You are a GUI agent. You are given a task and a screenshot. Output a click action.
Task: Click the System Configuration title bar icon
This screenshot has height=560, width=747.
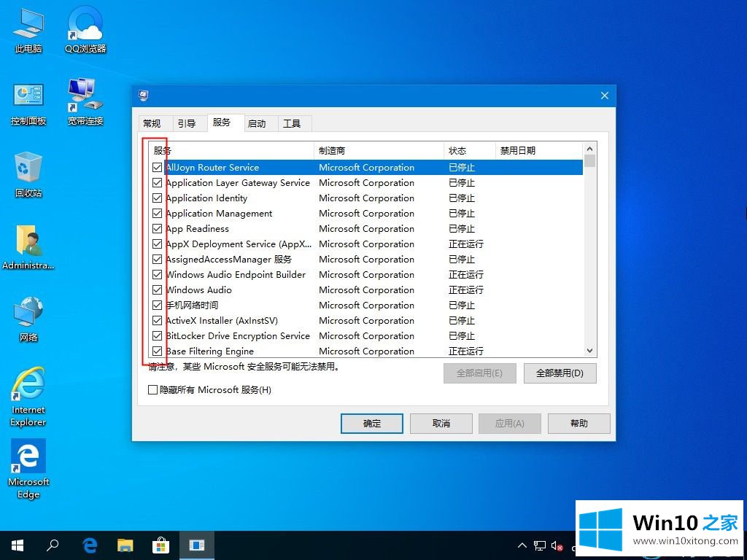(144, 96)
